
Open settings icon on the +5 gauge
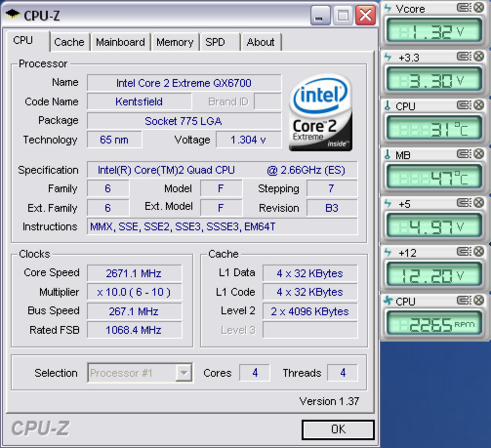coord(464,202)
